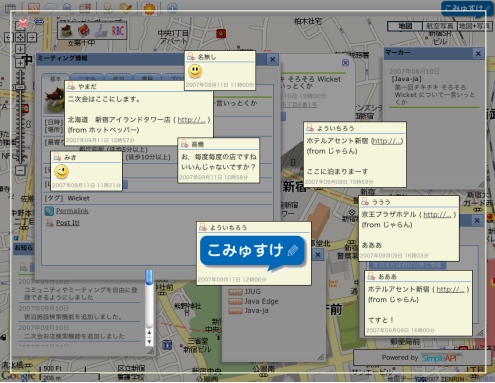The image size is (495, 383).
Task: Open http link in ホテルアセント新宿 ここに泊まりまーす note
Action: [387, 141]
